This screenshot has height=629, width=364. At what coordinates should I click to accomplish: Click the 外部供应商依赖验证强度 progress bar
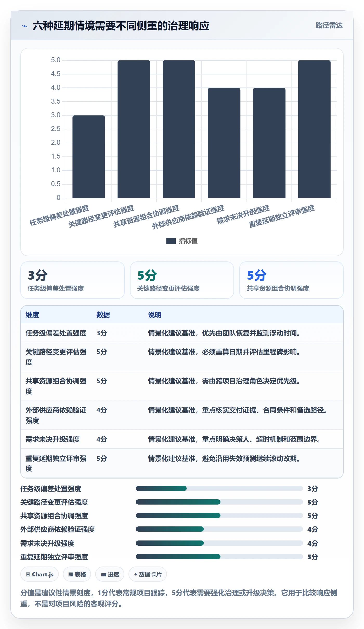point(219,529)
